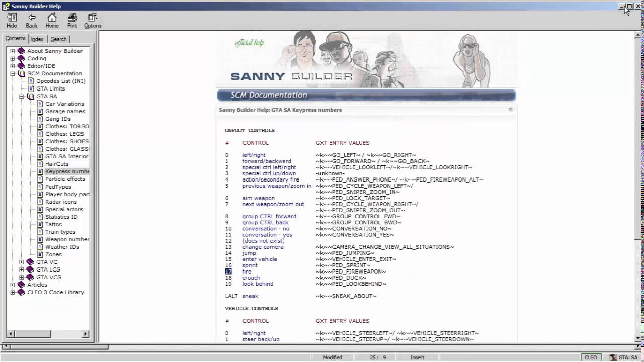Open the GTA SA Interior topic
Image resolution: width=644 pixels, height=362 pixels.
click(67, 156)
